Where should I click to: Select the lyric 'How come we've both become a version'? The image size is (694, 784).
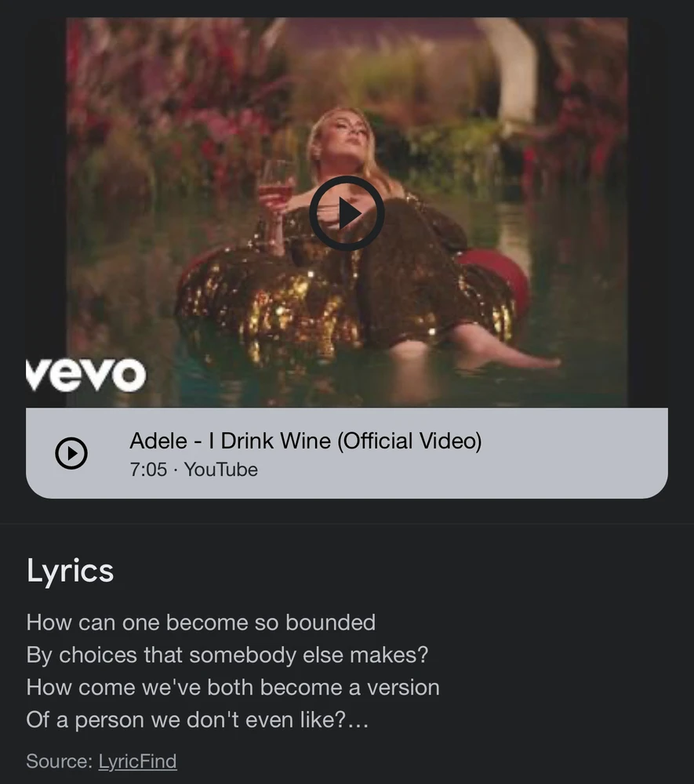(x=233, y=688)
